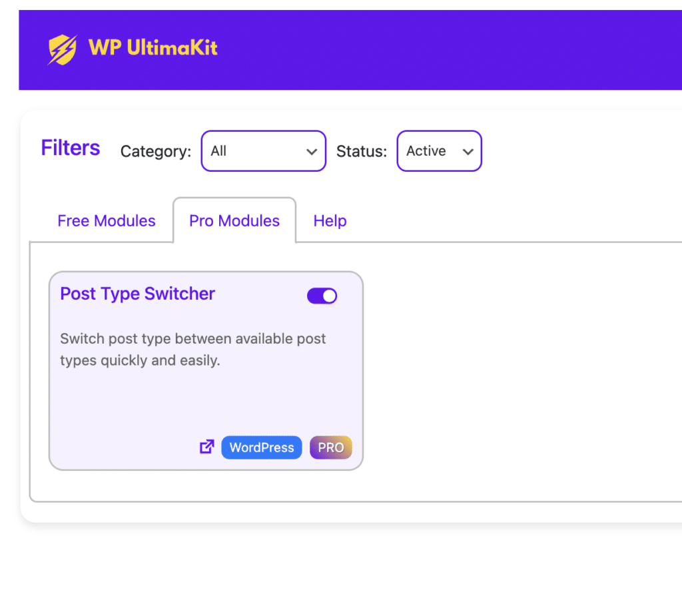
Task: Switch to the Free Modules tab
Action: pos(106,220)
